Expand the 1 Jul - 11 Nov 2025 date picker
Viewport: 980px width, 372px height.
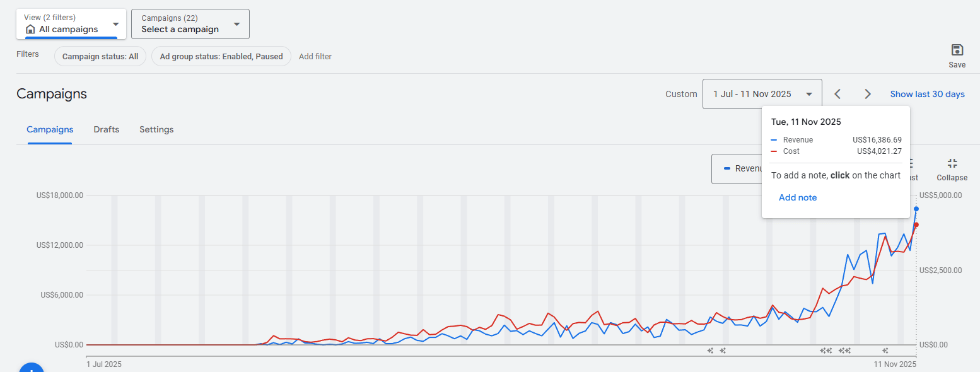click(762, 94)
